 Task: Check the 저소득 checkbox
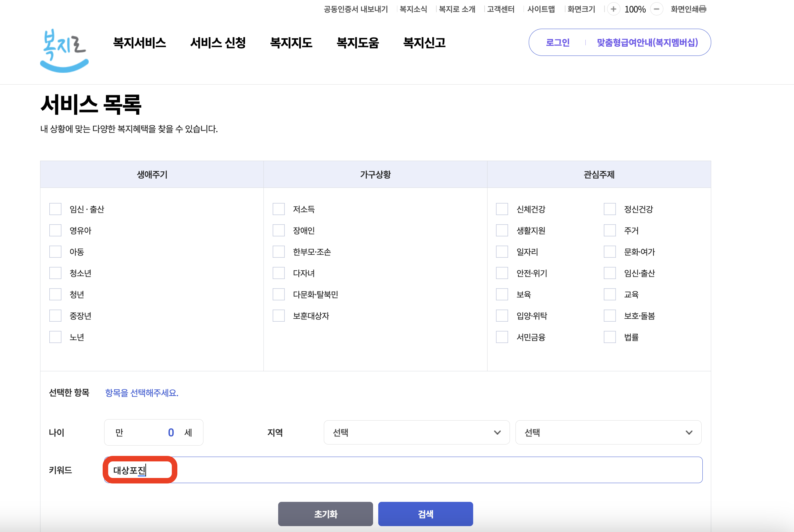[x=279, y=209]
